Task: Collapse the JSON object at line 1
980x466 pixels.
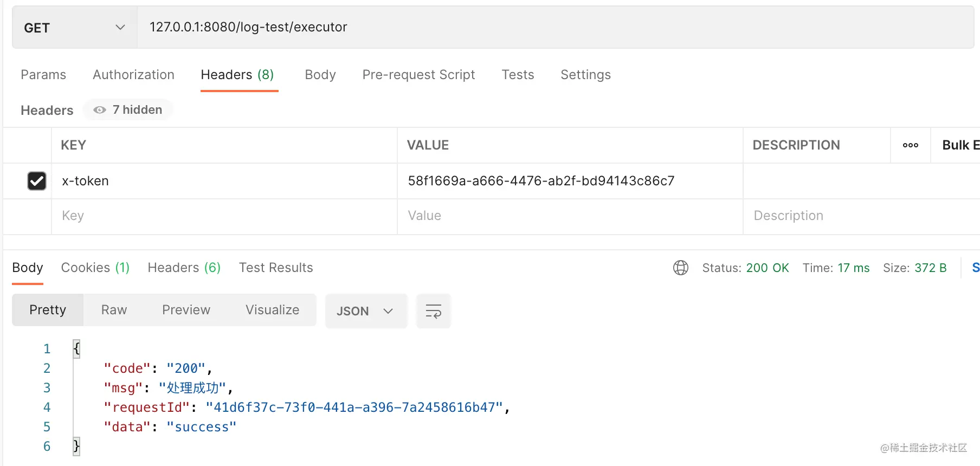Action: 76,348
